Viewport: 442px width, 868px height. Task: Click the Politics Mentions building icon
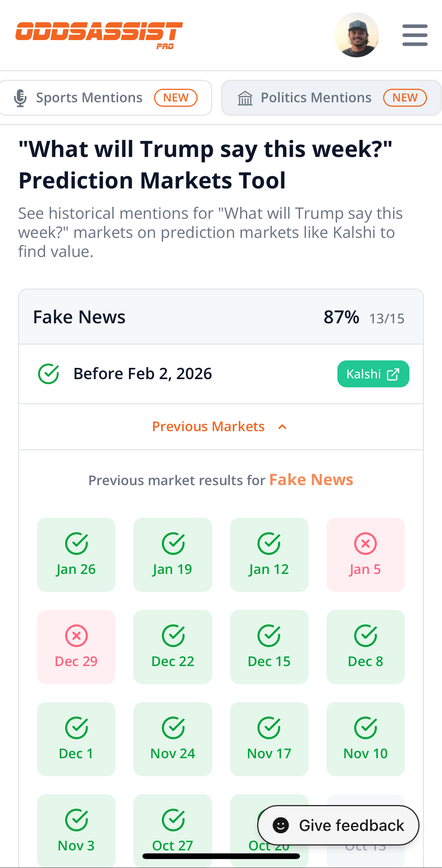pyautogui.click(x=245, y=97)
